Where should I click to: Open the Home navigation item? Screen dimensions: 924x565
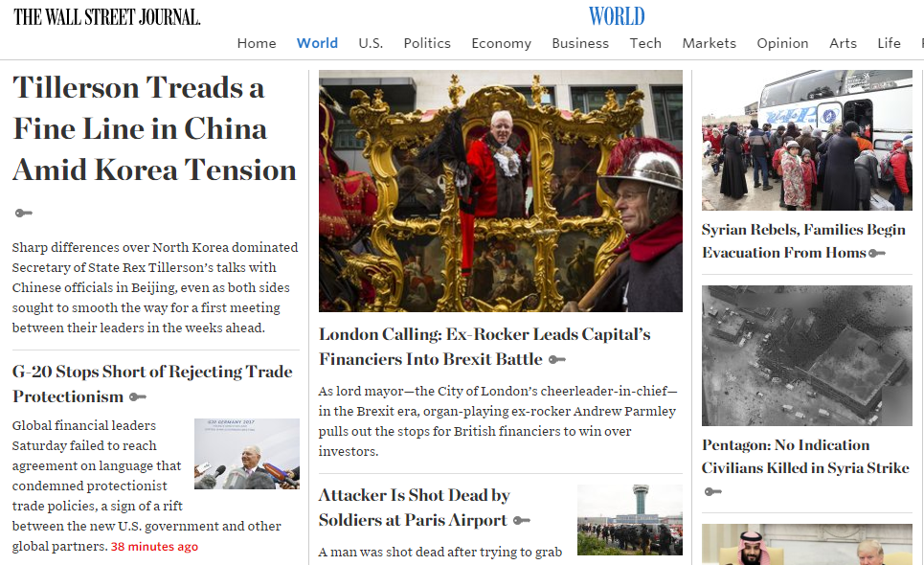point(257,43)
